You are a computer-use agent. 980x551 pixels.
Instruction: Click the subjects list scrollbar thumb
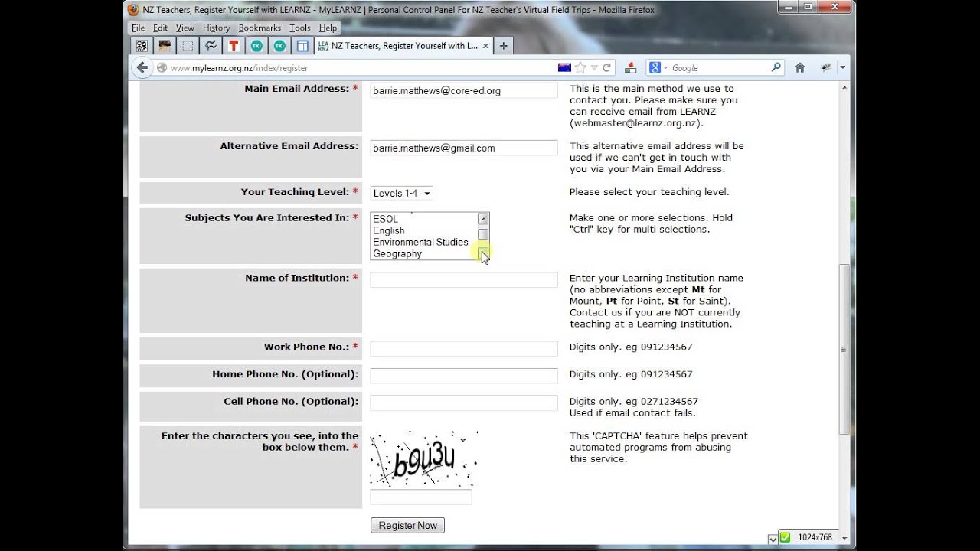pos(483,234)
